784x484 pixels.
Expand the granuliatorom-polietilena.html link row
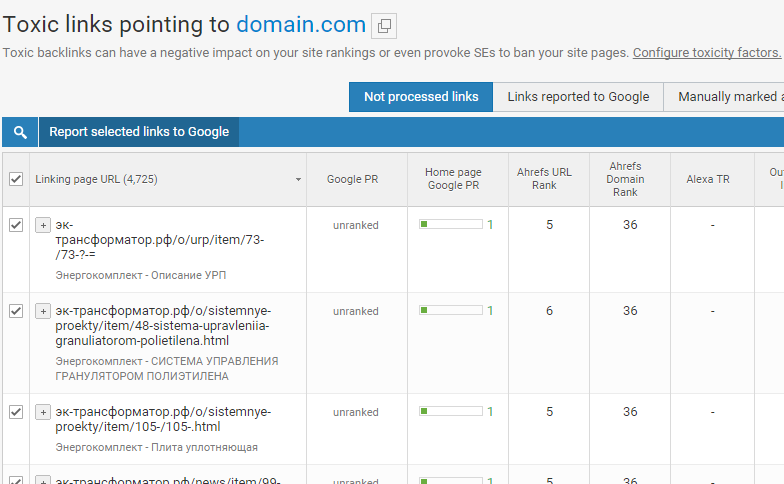click(43, 311)
